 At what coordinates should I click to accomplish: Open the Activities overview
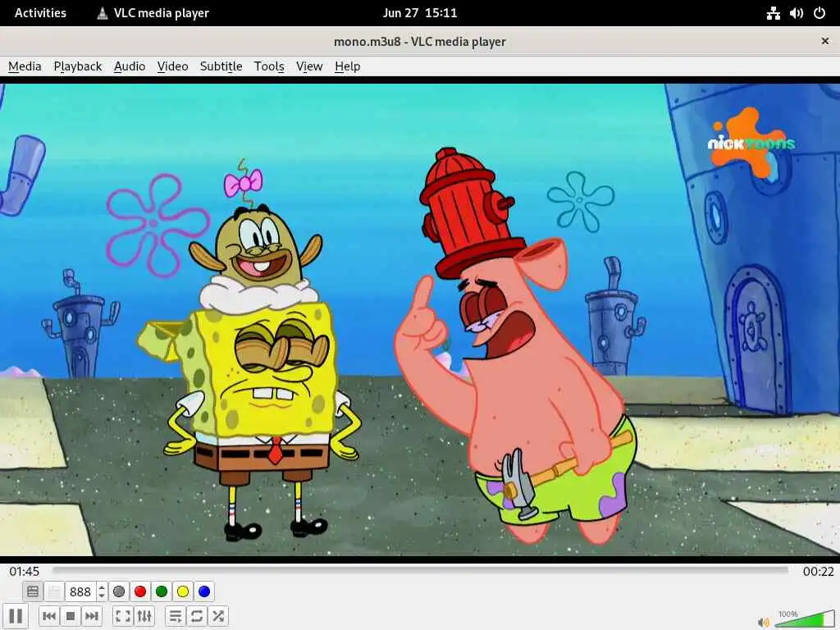tap(40, 13)
